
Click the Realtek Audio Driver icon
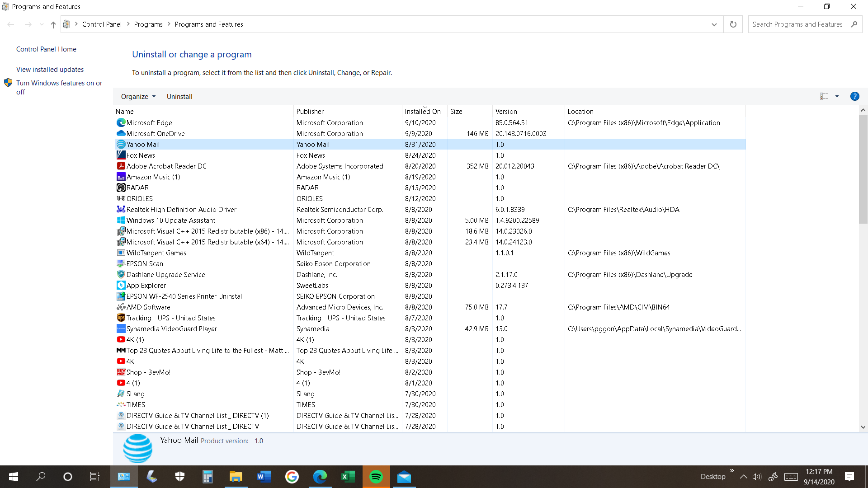[x=121, y=209]
